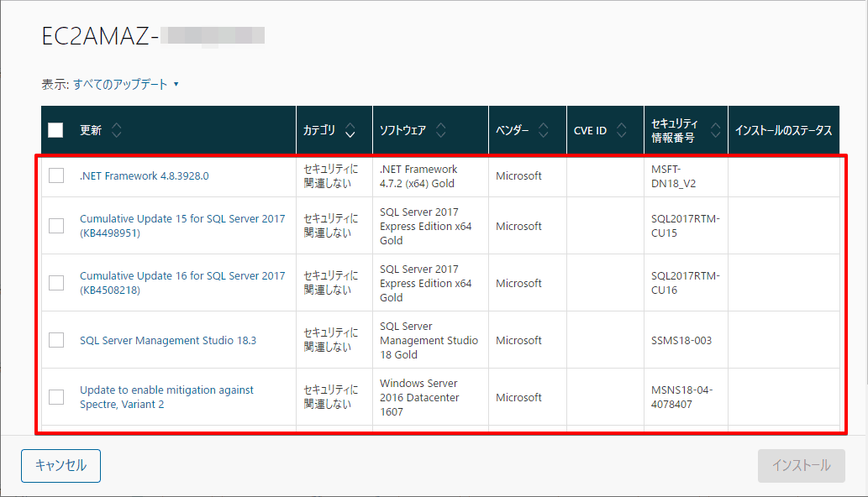Click the セキュリティ情報番号 column header label
Image resolution: width=868 pixels, height=497 pixels.
click(x=675, y=130)
